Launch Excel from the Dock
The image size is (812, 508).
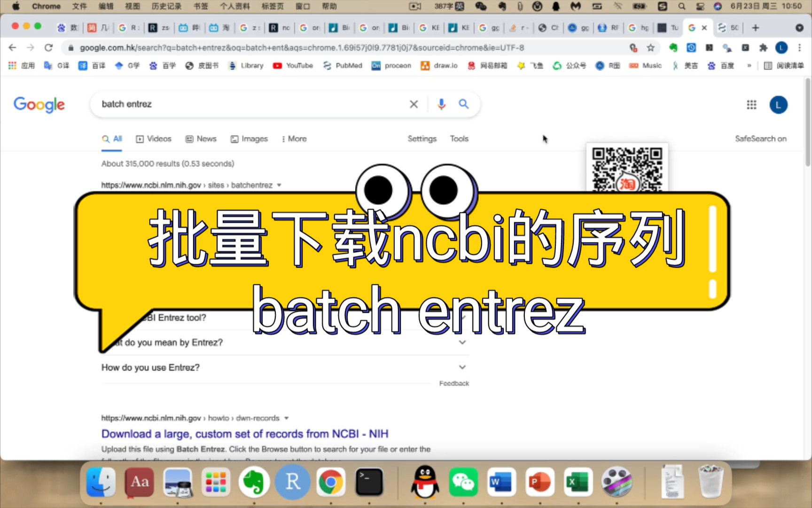point(578,482)
